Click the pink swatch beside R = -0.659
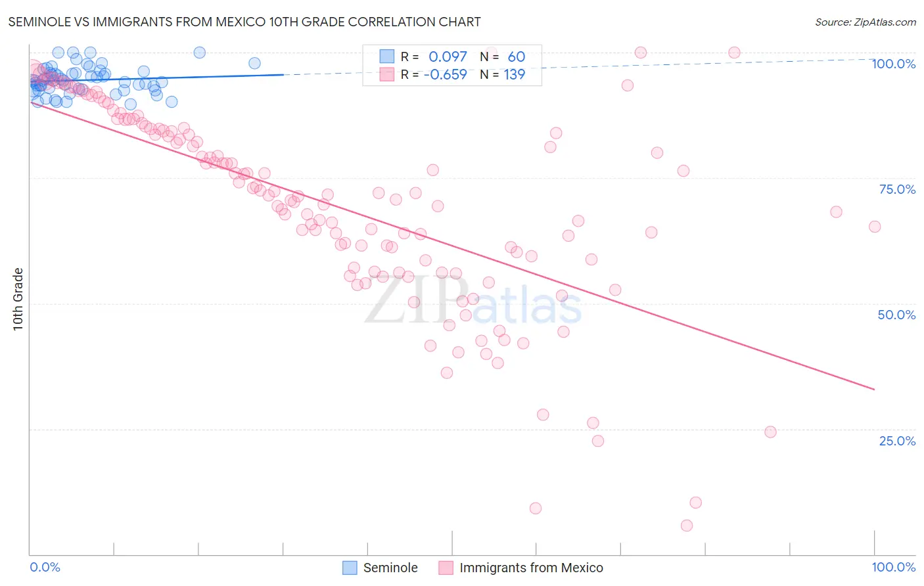 tap(387, 74)
